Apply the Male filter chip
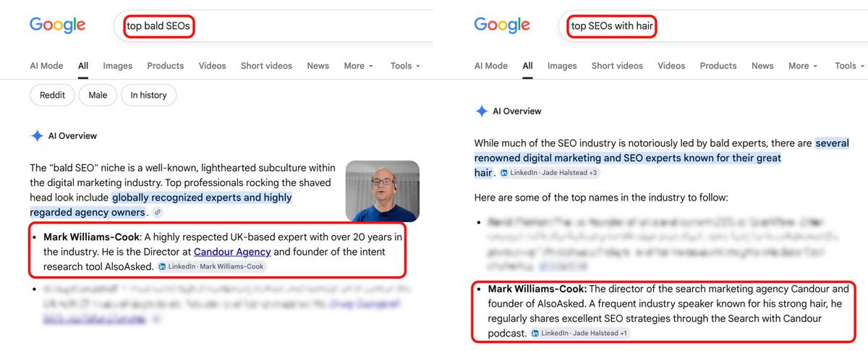The height and width of the screenshot is (351, 868). (98, 95)
